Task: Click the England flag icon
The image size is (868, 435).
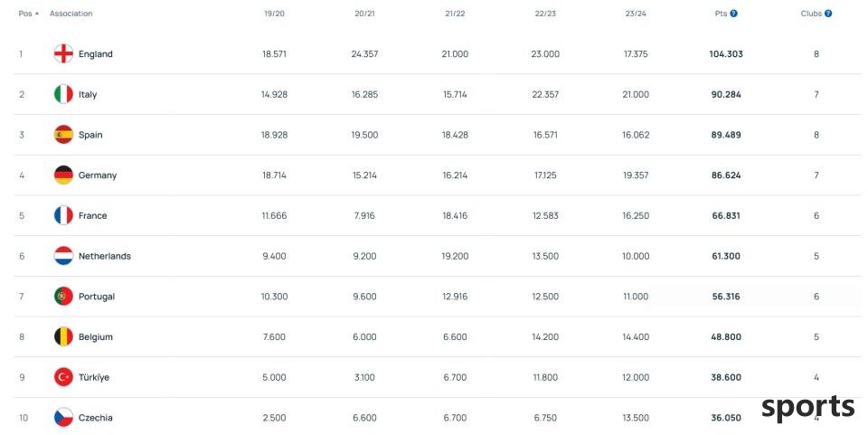Action: tap(63, 53)
